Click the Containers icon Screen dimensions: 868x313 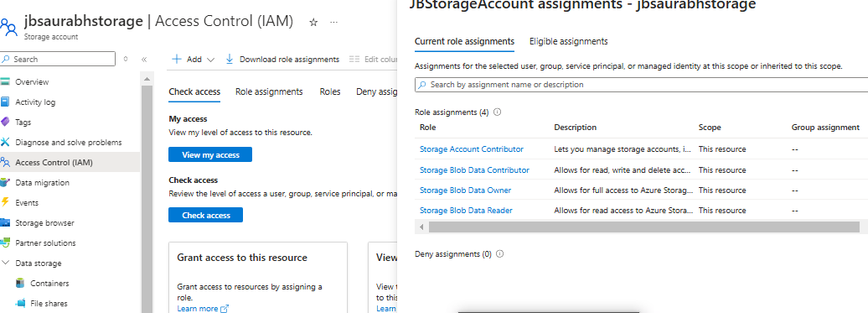[x=20, y=283]
